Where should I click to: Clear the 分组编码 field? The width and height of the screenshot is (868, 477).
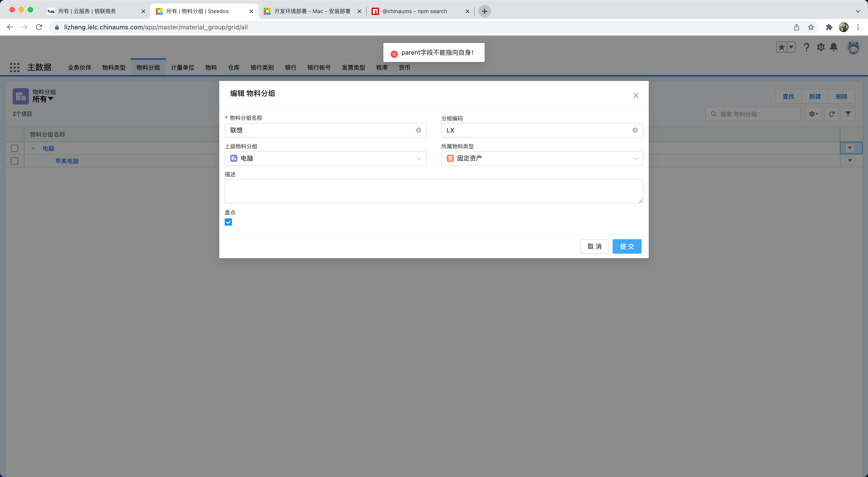click(x=635, y=130)
